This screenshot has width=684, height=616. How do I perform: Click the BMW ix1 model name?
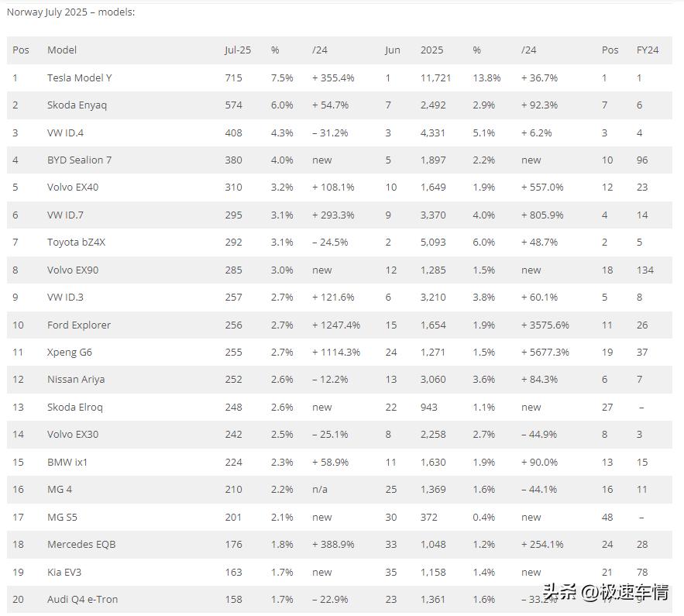point(67,462)
